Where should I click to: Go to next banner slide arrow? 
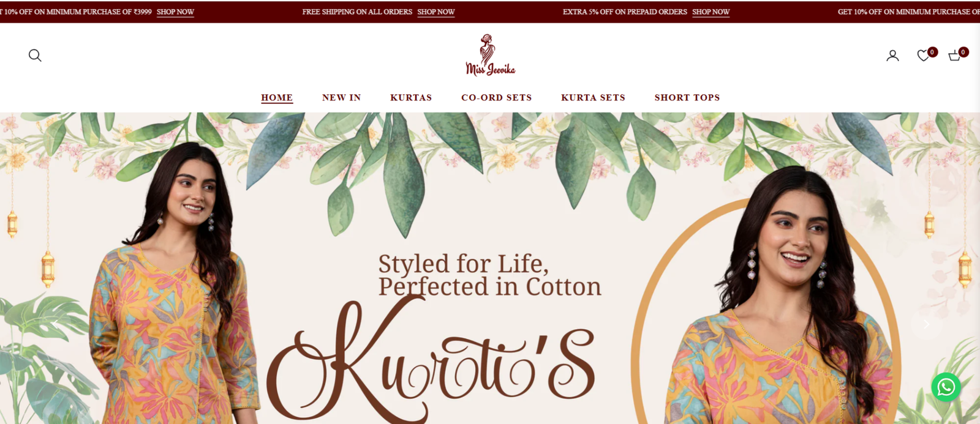tap(927, 324)
